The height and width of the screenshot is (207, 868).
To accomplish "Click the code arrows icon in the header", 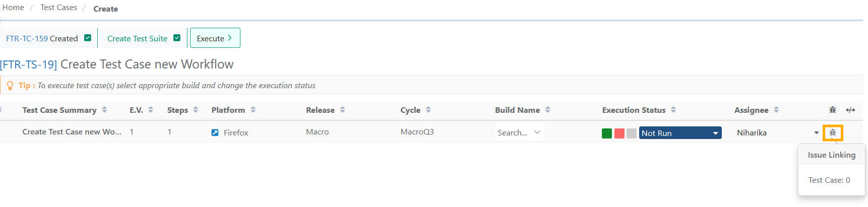I will click(x=850, y=110).
